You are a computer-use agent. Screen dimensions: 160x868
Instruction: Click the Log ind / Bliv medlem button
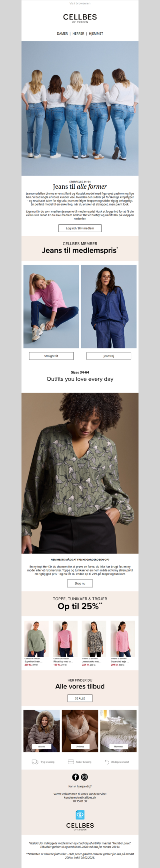80,228
